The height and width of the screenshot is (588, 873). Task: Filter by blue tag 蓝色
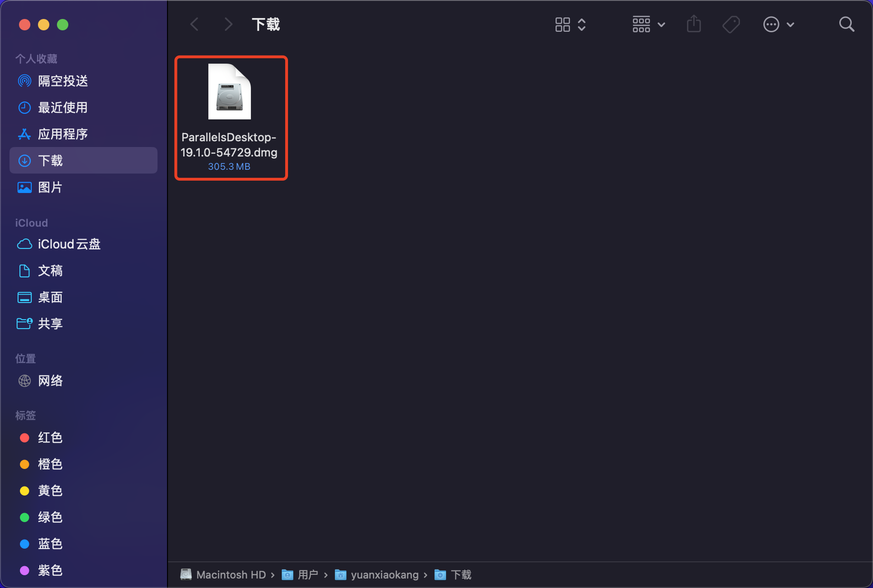point(84,544)
